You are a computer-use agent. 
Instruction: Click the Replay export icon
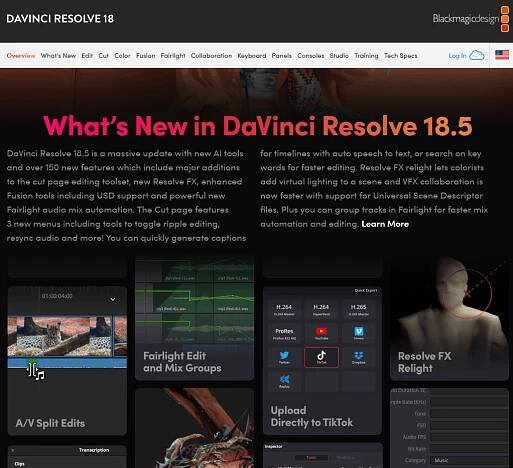pyautogui.click(x=284, y=381)
